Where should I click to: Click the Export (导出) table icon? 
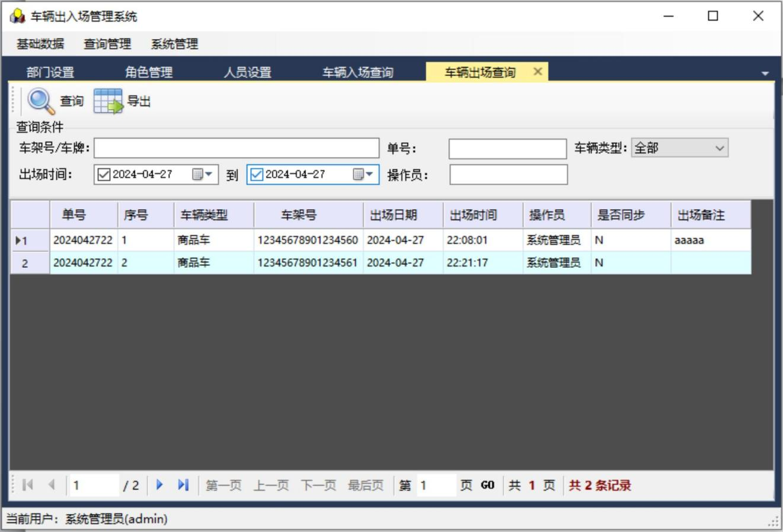click(x=108, y=101)
